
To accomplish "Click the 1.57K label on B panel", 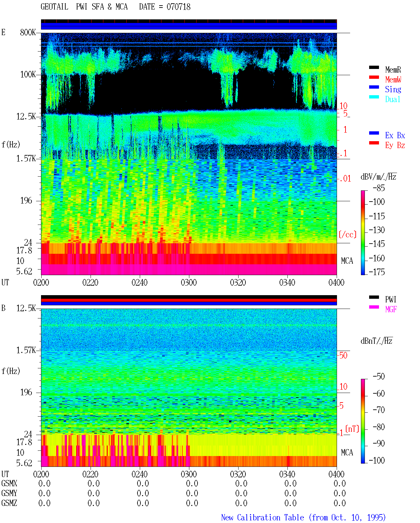I will tap(26, 350).
